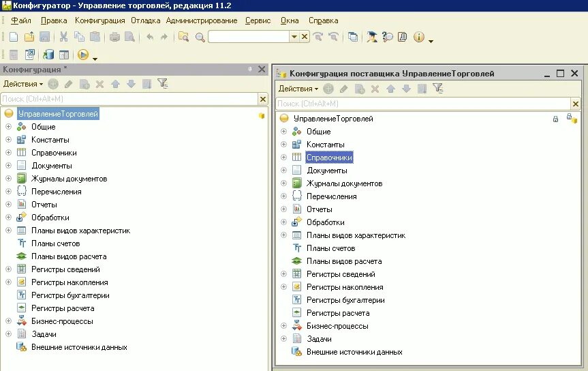Clear the toolbar search field with X
This screenshot has width=588, height=371.
pos(305,37)
